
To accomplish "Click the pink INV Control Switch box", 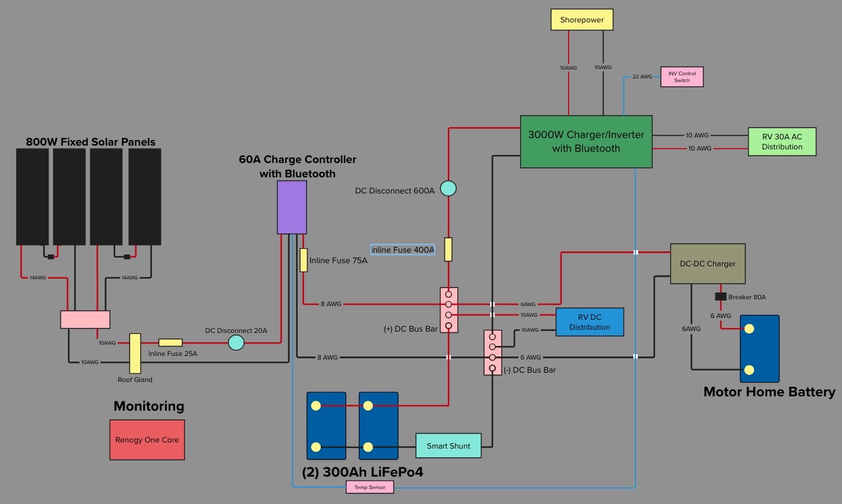I will (682, 77).
